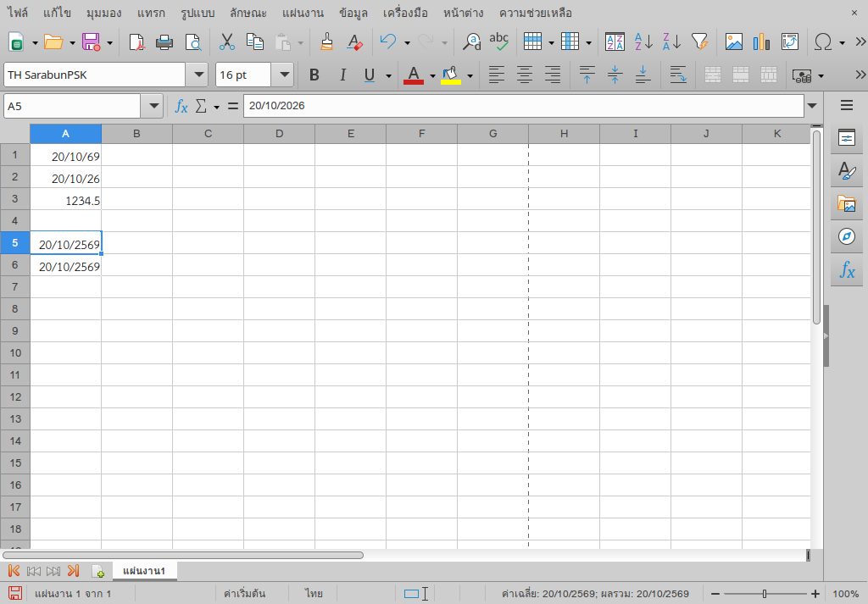Image resolution: width=868 pixels, height=604 pixels.
Task: Open font color dropdown arrow
Action: coord(432,75)
